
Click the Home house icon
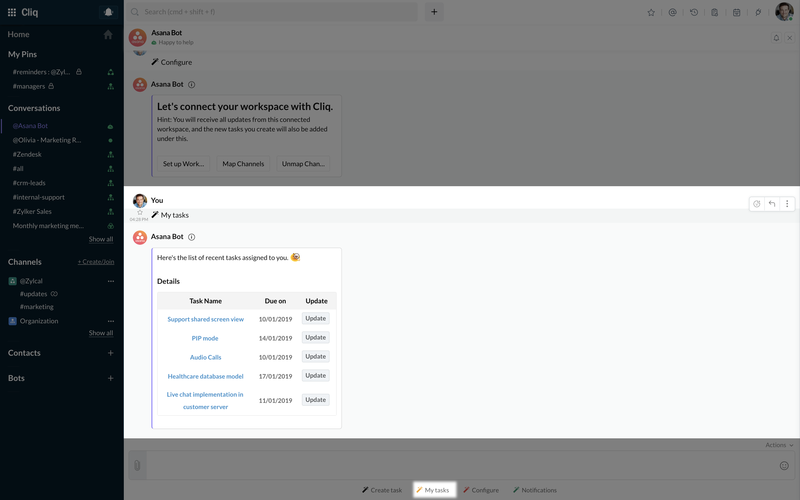(x=108, y=34)
